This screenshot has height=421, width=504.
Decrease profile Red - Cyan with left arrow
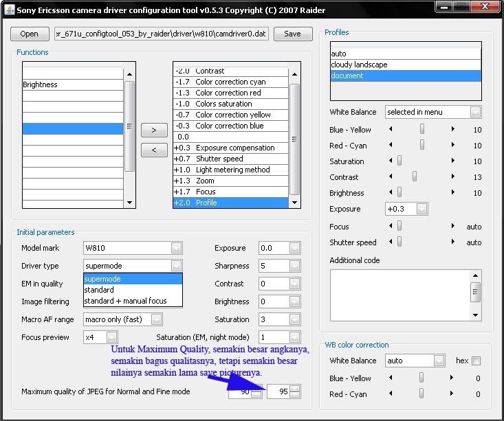coord(391,145)
